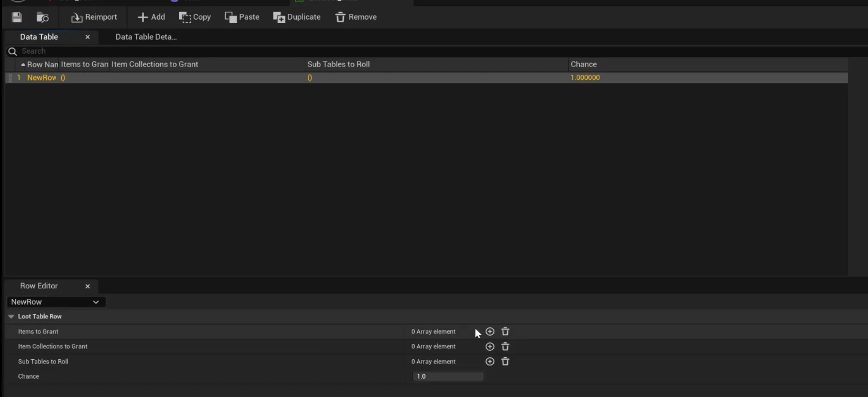Select the NewRow row name cell
Image resolution: width=868 pixels, height=397 pixels.
pos(42,78)
